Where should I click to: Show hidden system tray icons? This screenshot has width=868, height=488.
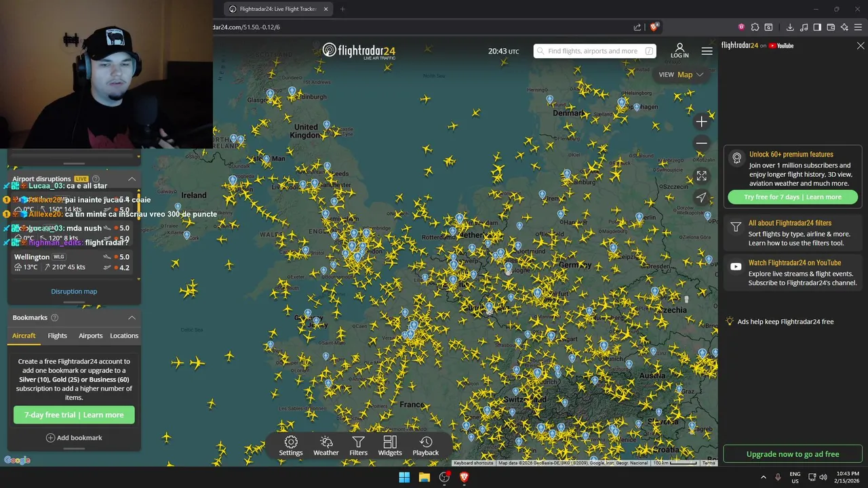763,477
